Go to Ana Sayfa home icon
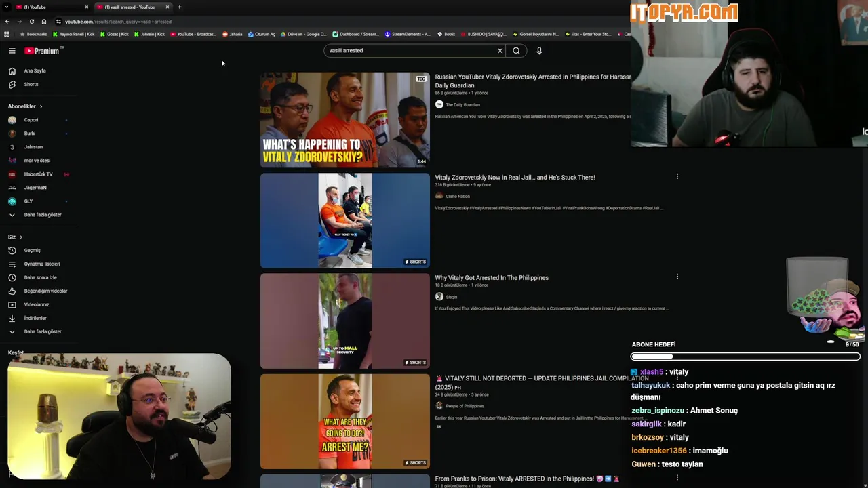This screenshot has width=868, height=488. [12, 70]
